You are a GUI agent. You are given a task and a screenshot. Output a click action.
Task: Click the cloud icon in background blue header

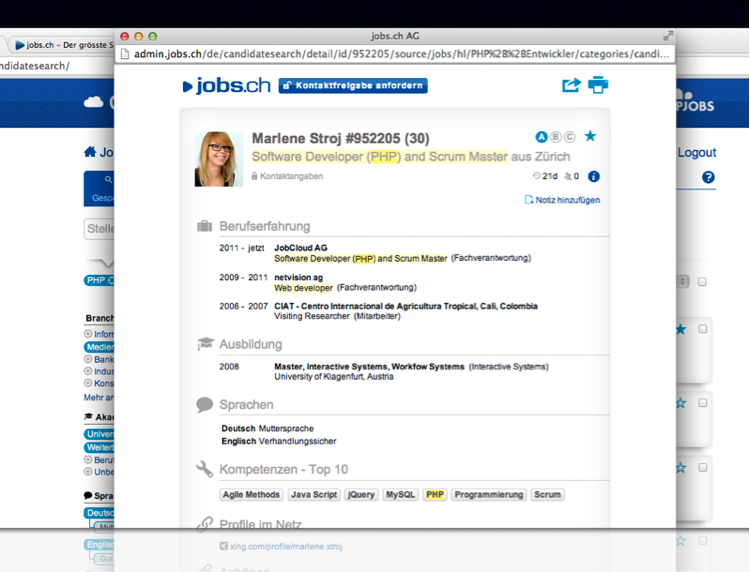93,102
